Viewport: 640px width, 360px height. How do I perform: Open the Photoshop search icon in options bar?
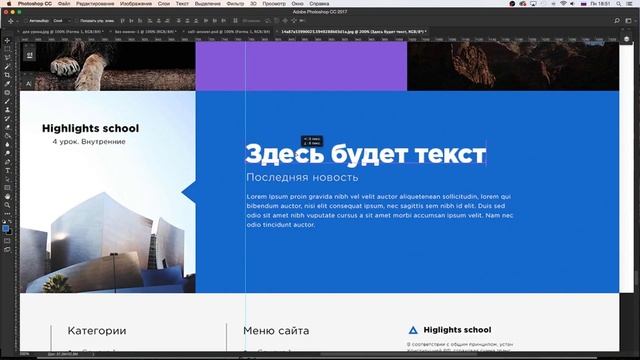coord(617,20)
